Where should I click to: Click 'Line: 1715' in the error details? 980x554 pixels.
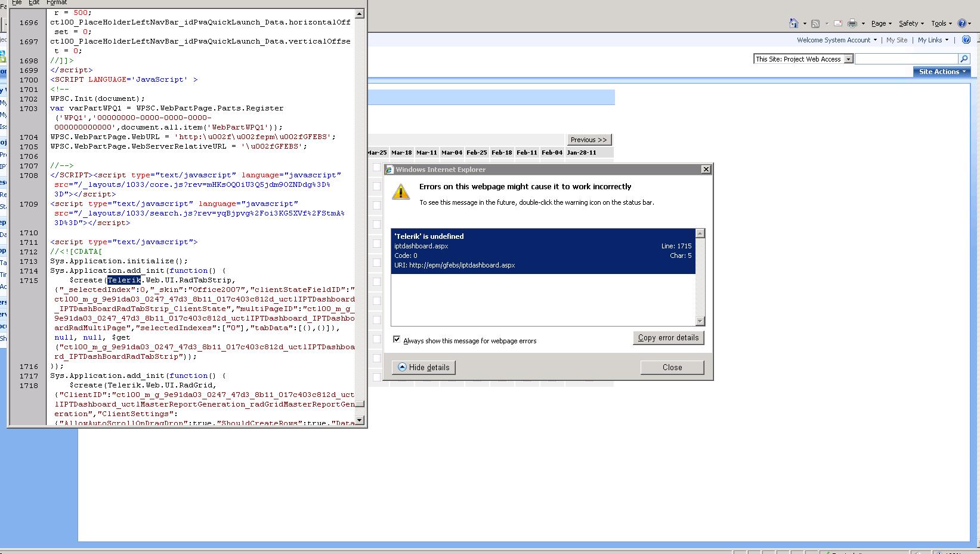pos(676,246)
